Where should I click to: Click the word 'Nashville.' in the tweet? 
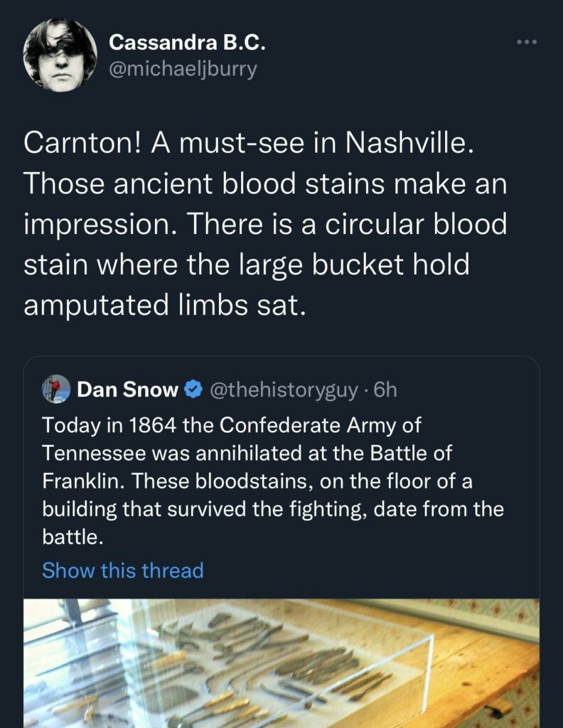[x=408, y=144]
